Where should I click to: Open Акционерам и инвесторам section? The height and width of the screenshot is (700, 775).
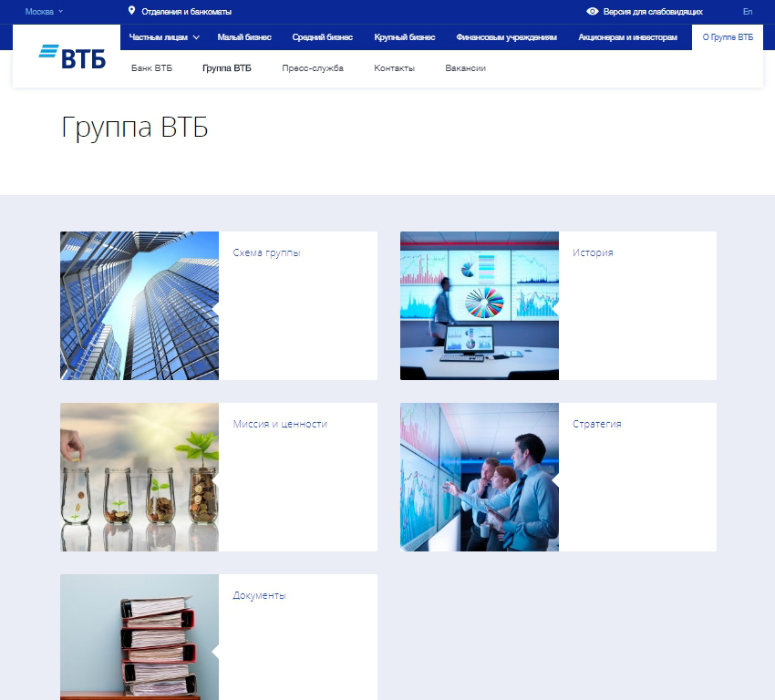[627, 37]
